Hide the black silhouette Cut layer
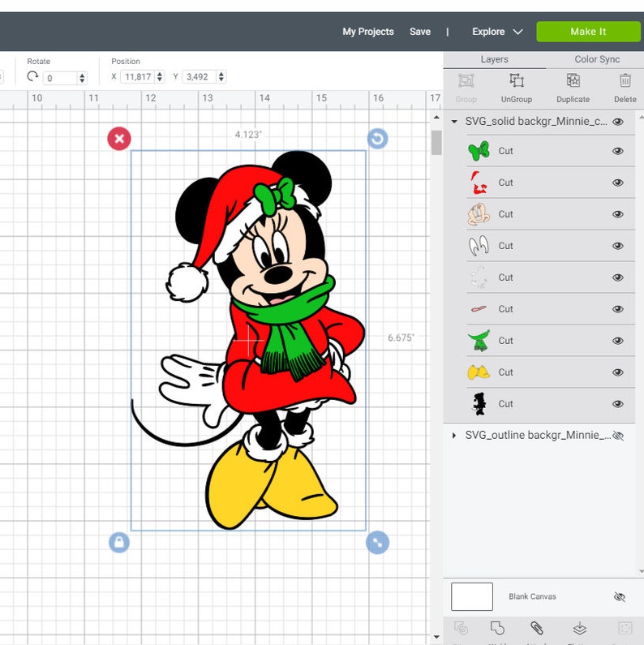The width and height of the screenshot is (644, 645). 618,404
